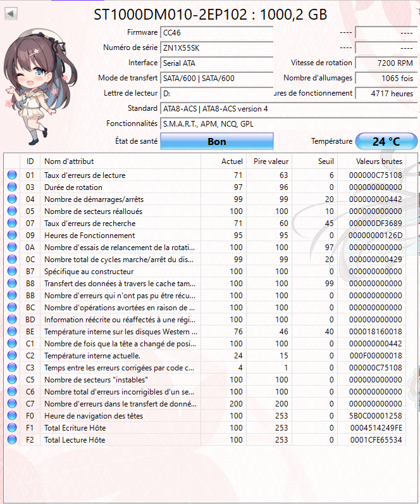The width and height of the screenshot is (420, 504).
Task: Click the chibi character mascot image
Action: [40, 86]
